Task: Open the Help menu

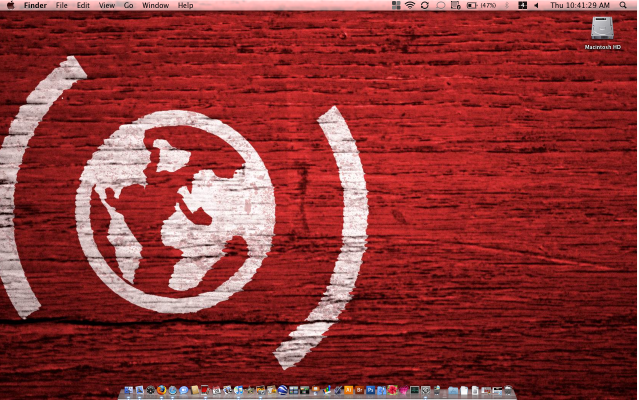Action: tap(185, 5)
